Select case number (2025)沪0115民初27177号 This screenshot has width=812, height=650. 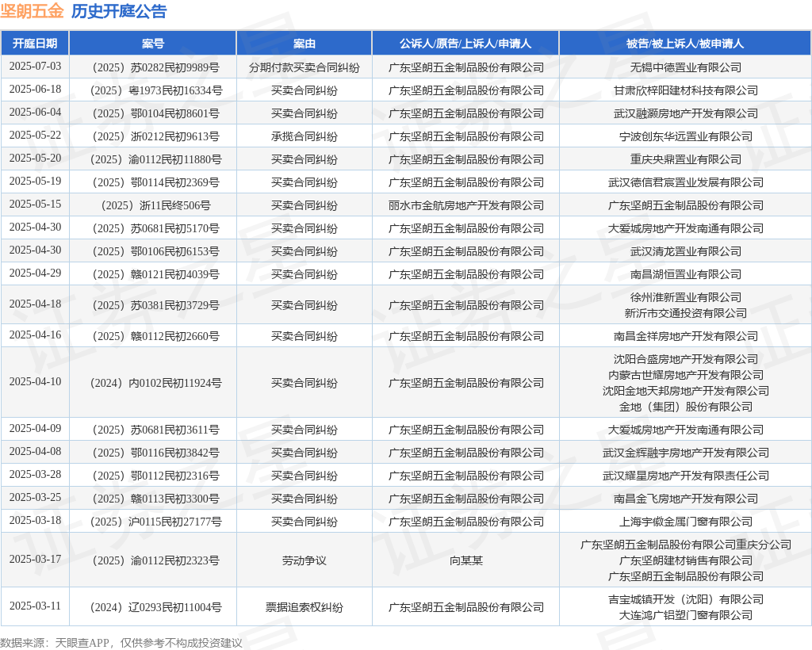tap(153, 522)
